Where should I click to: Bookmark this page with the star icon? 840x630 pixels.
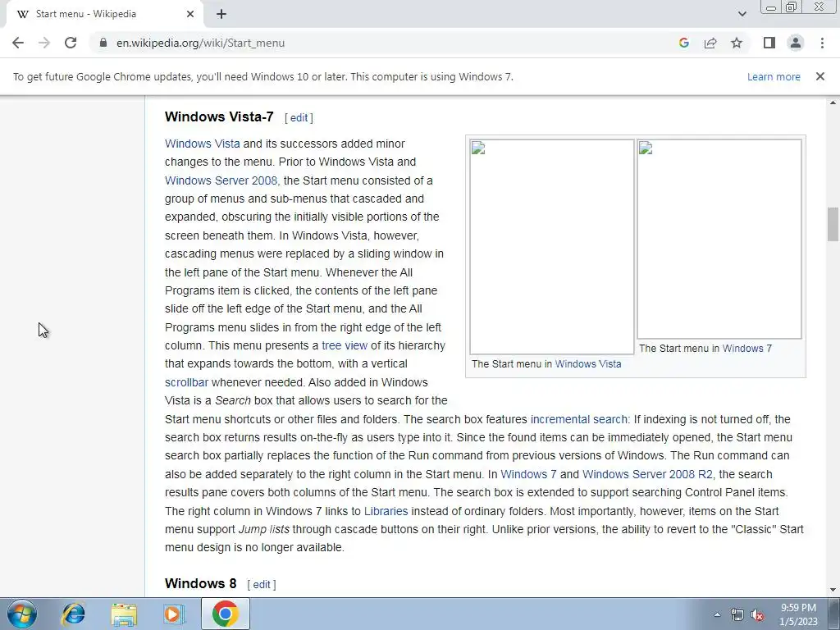tap(737, 43)
